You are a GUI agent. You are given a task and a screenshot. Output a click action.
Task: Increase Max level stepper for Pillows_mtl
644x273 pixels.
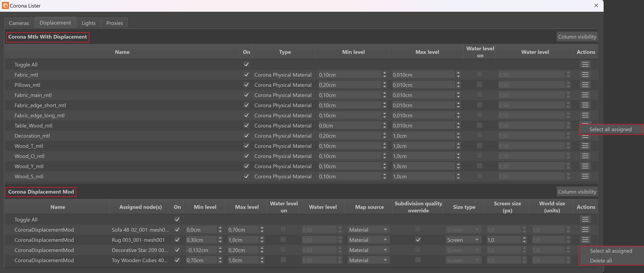point(458,83)
